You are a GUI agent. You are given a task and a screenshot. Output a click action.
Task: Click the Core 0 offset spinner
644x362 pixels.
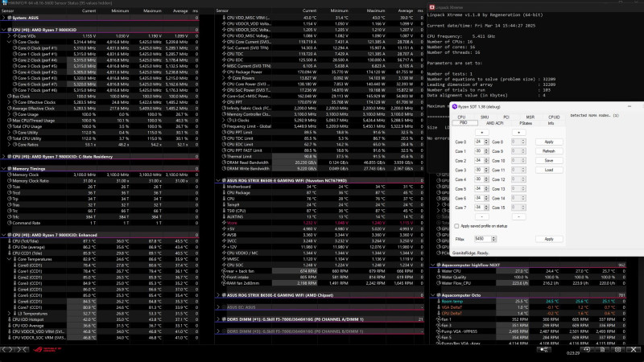(x=486, y=142)
